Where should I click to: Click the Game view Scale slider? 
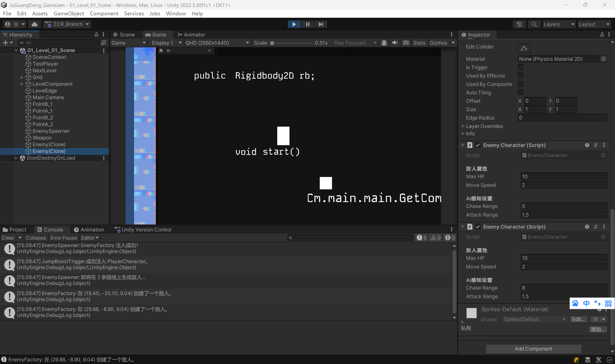[292, 43]
